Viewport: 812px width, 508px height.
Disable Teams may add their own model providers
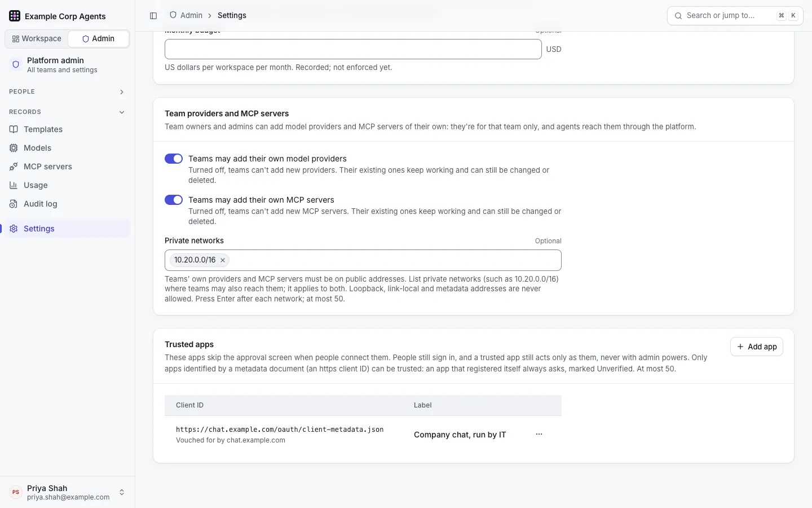click(174, 159)
